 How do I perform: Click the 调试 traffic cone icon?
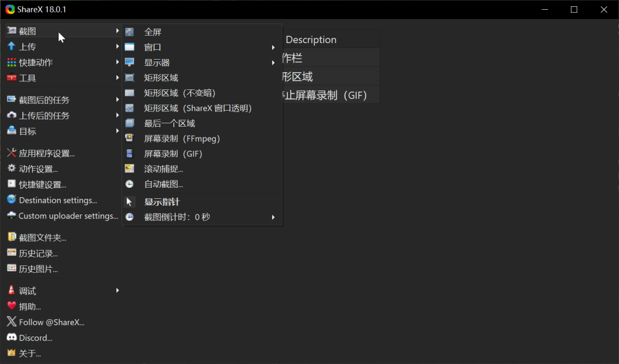pyautogui.click(x=11, y=290)
